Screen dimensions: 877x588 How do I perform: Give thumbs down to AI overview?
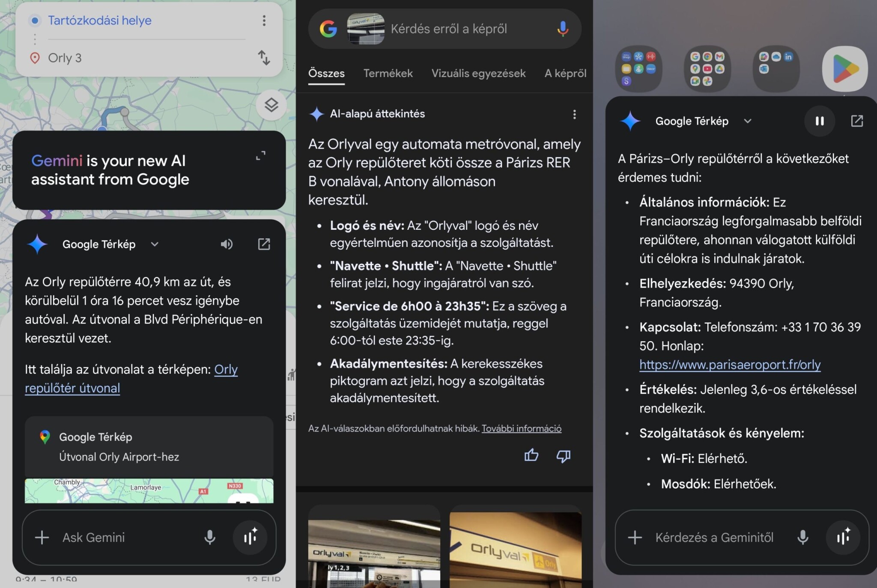563,456
